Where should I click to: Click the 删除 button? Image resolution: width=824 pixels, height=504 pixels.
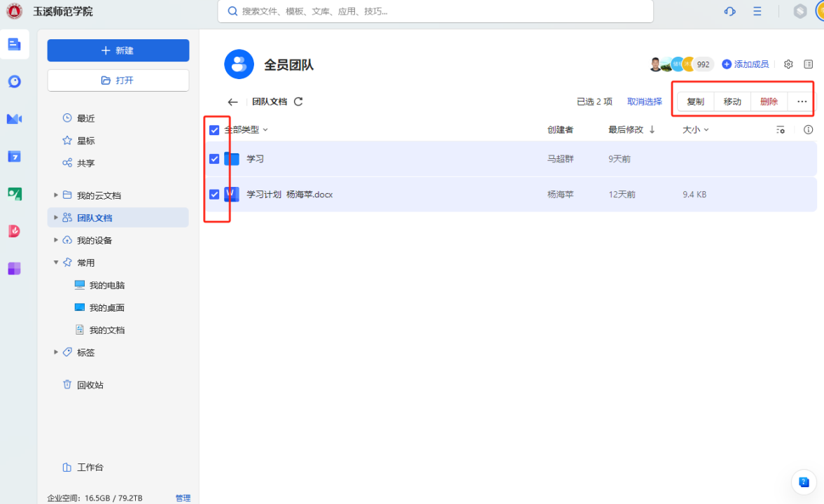(x=769, y=101)
